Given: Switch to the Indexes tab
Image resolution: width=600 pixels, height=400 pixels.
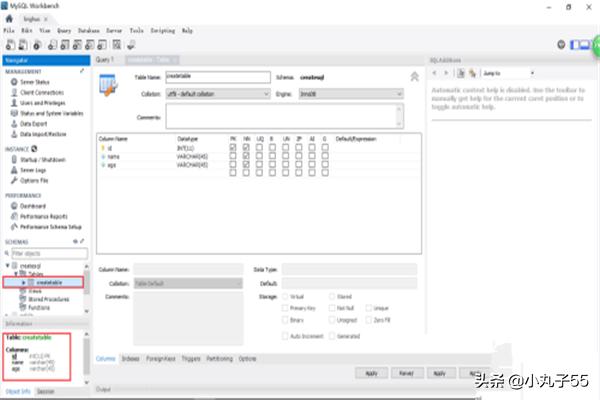Looking at the screenshot, I should point(130,359).
